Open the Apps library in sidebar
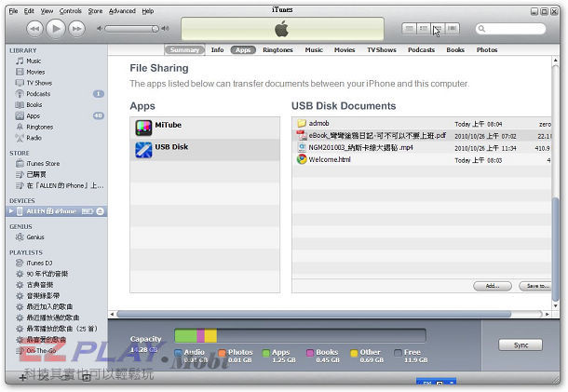This screenshot has height=392, width=568. (33, 116)
